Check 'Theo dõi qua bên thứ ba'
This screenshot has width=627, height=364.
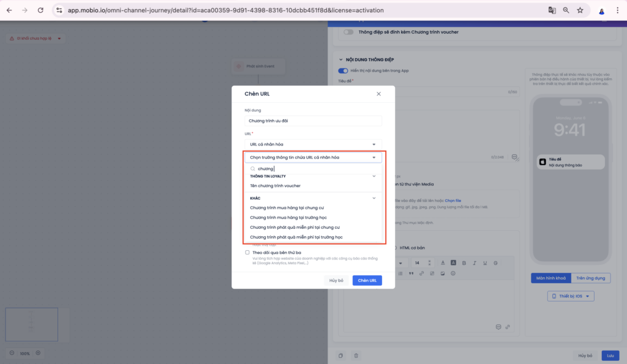(x=247, y=252)
